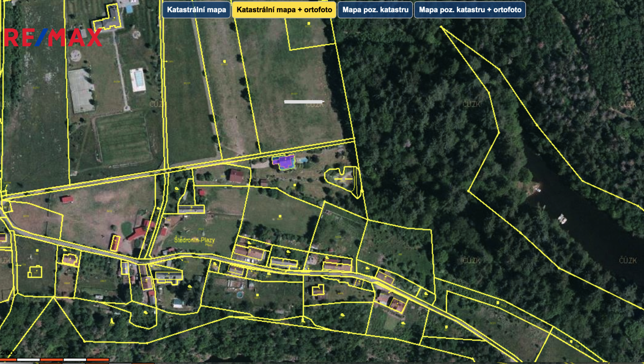Switch to the Katastrální mapa tab

pos(196,10)
